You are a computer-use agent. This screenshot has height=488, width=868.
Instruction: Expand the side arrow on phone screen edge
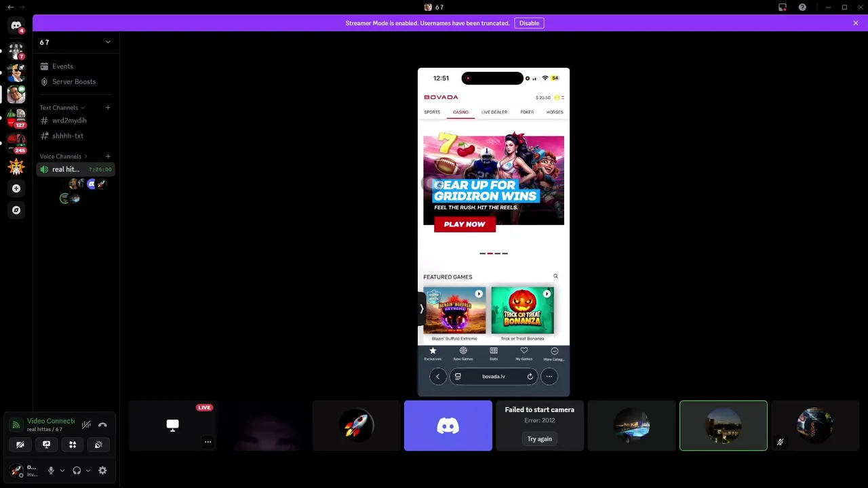tap(421, 309)
